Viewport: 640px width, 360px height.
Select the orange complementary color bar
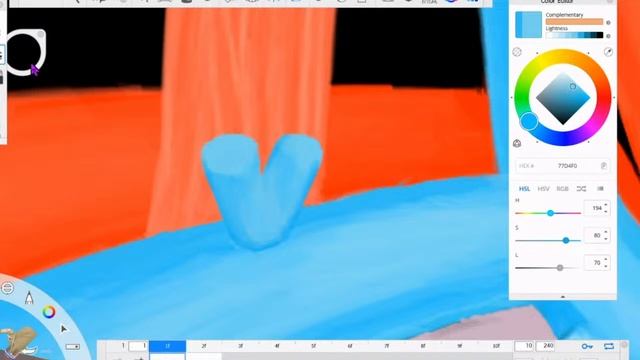point(574,22)
